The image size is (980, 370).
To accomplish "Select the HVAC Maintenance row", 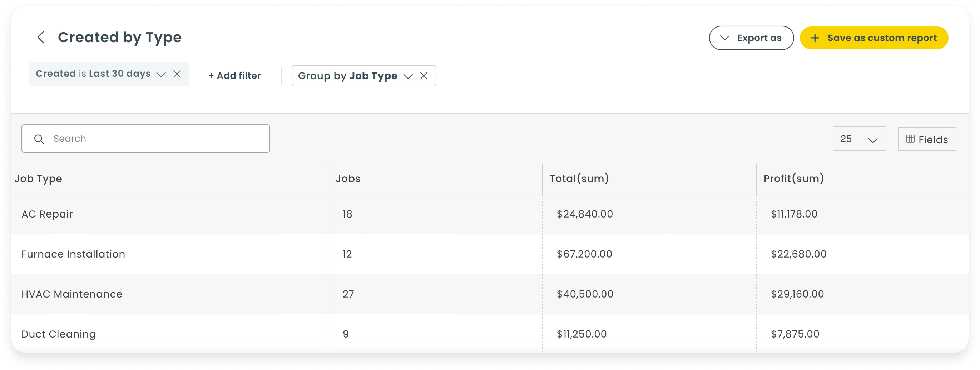I will point(490,294).
